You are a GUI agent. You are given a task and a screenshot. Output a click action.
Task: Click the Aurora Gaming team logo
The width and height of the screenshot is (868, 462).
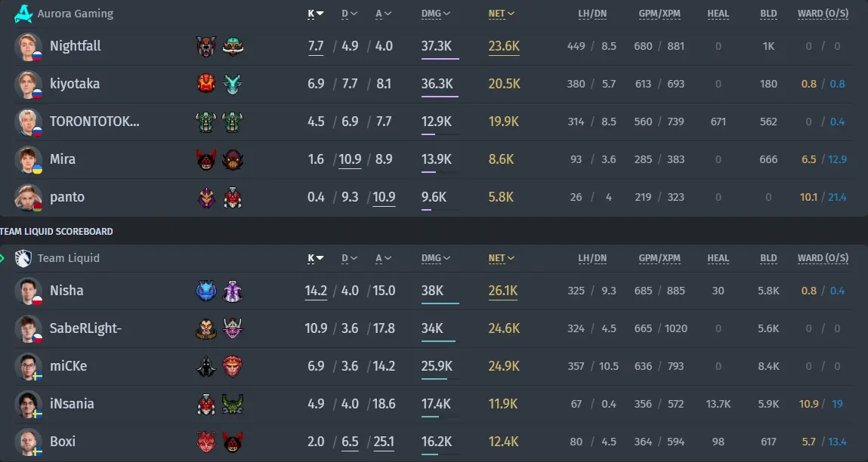pos(23,14)
